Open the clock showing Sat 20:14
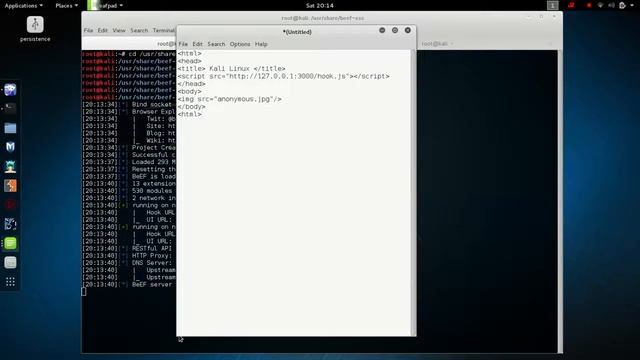The width and height of the screenshot is (640, 360). (x=320, y=5)
